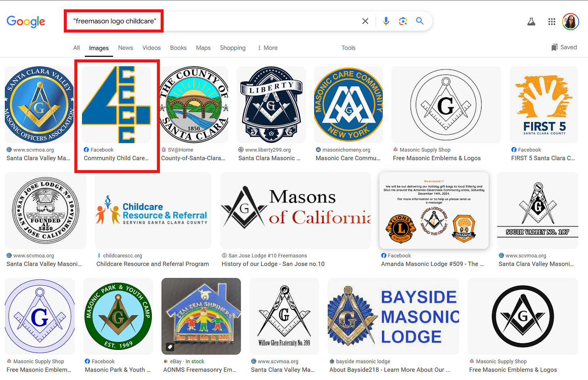Open the Liberty lodge emblem thumbnail
Viewport: 588px width, 380px height.
tap(271, 104)
